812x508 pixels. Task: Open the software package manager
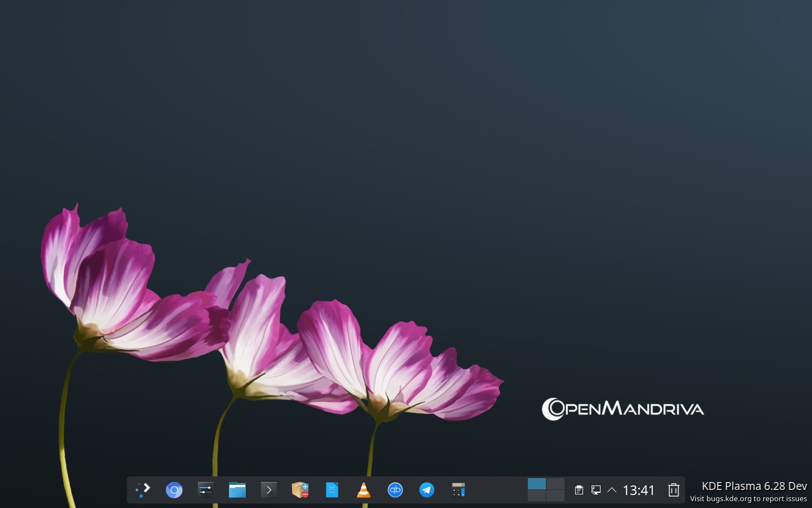(x=300, y=490)
